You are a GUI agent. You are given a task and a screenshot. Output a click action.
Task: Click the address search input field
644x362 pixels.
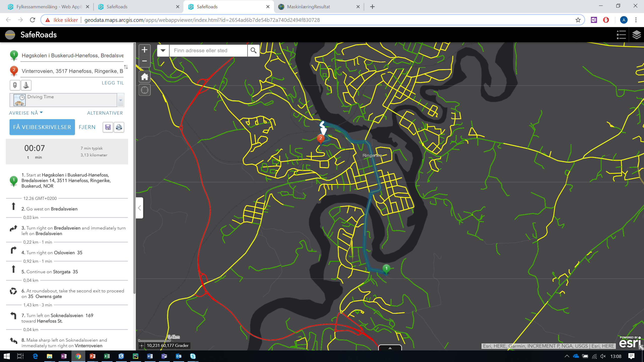click(208, 51)
